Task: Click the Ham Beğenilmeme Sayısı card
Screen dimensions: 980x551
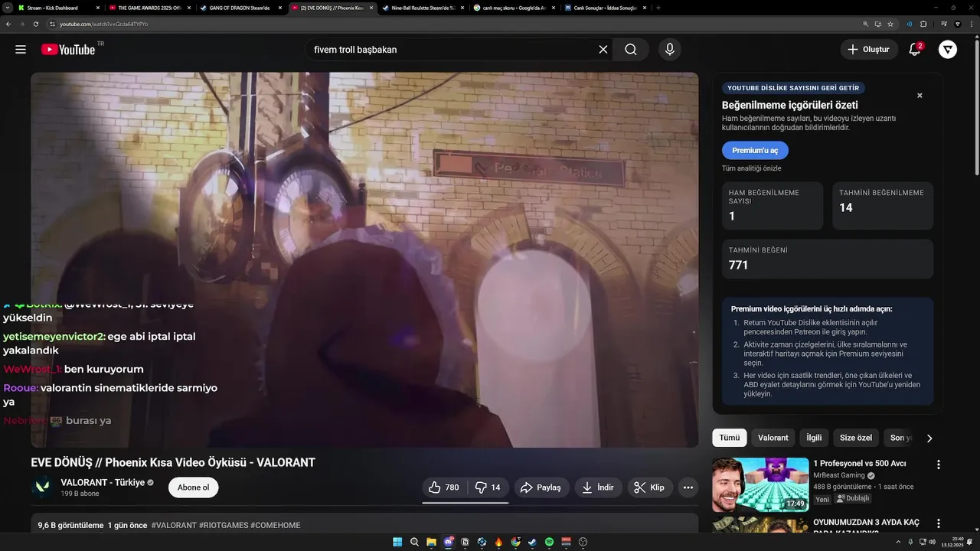Action: point(773,206)
